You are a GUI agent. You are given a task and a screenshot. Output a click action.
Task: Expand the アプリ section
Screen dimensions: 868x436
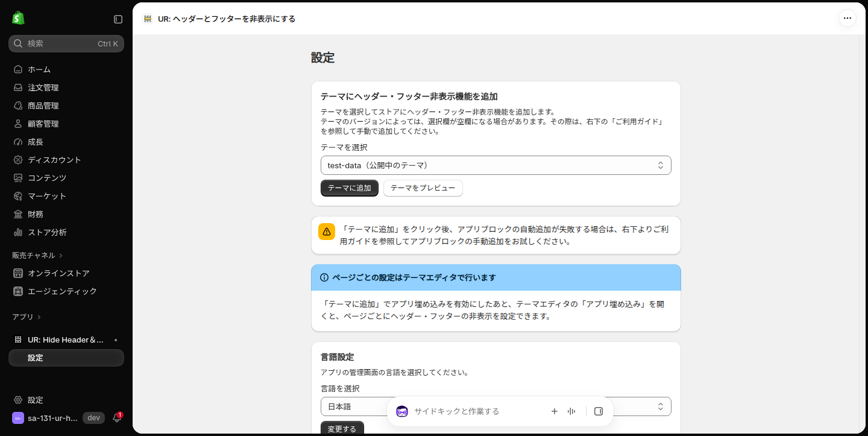(27, 317)
